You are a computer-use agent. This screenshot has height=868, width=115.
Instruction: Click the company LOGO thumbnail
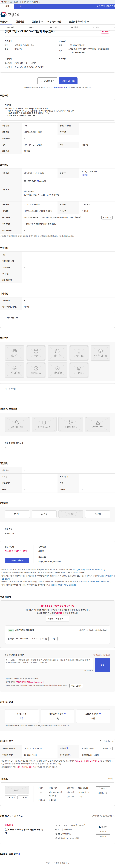(x=17, y=790)
